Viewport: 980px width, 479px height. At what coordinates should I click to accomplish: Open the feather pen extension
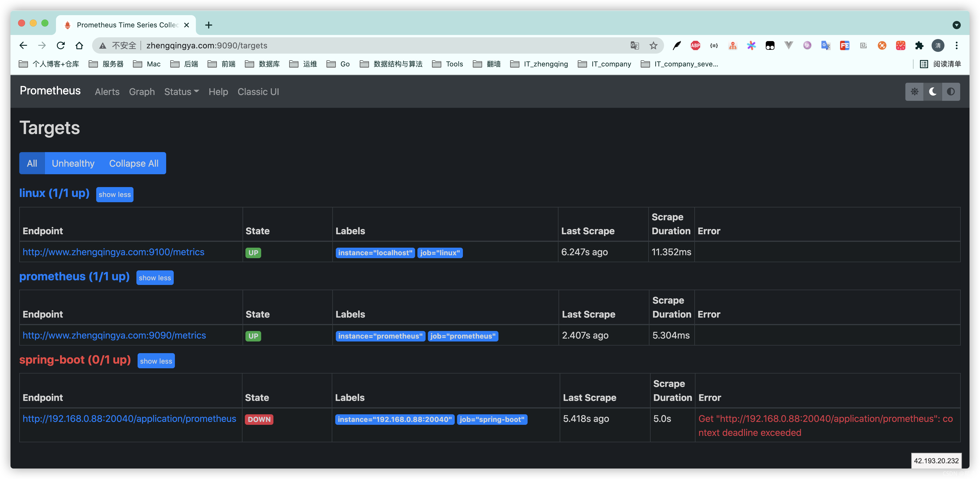[x=677, y=46]
